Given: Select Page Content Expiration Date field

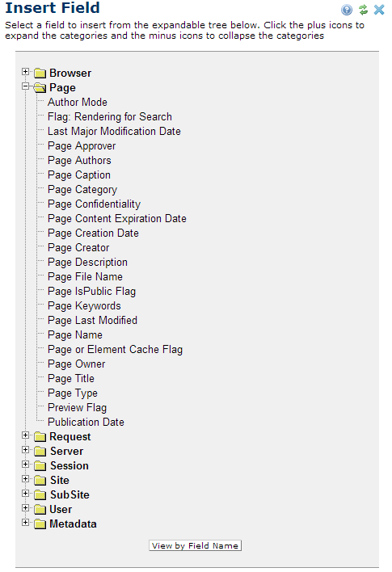Looking at the screenshot, I should 117,218.
